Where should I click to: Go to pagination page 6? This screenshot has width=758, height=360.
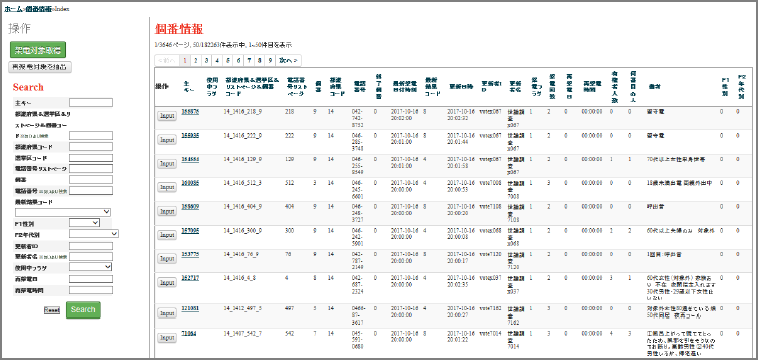[238, 61]
